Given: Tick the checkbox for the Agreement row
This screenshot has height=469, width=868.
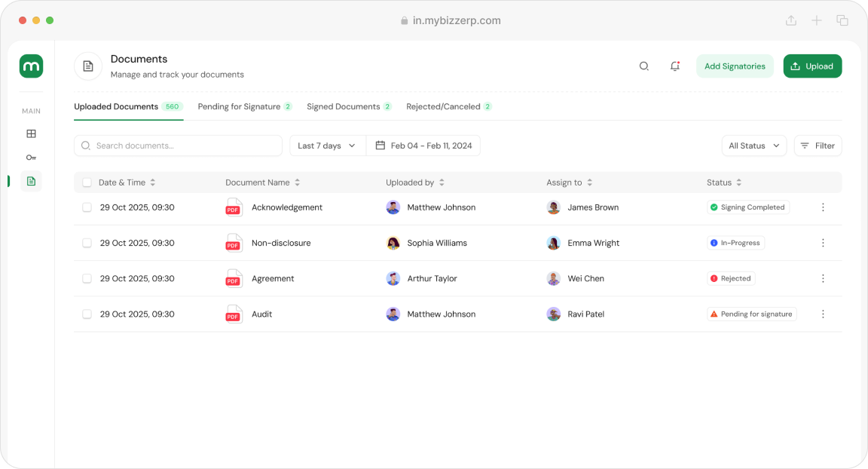Looking at the screenshot, I should pyautogui.click(x=87, y=279).
